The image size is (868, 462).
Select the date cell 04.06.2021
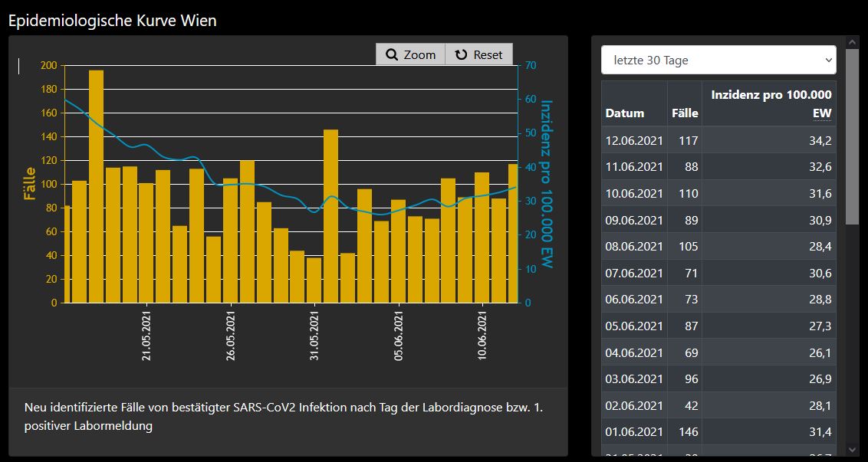(x=634, y=352)
